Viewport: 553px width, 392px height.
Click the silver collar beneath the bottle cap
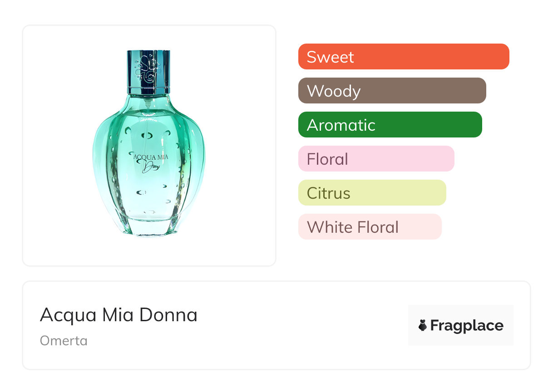[x=148, y=90]
